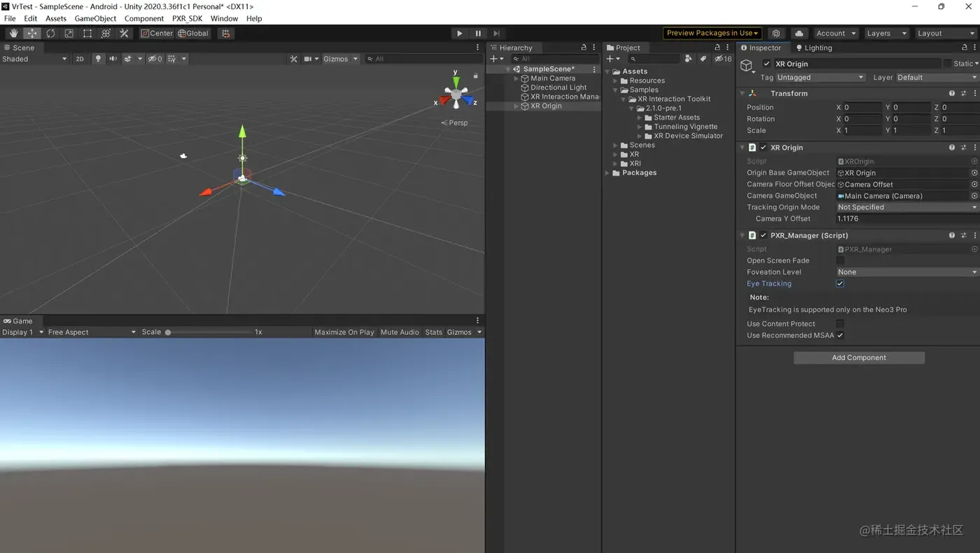Toggle grid snapping icon in main toolbar
Image resolution: width=980 pixels, height=553 pixels.
pyautogui.click(x=225, y=33)
